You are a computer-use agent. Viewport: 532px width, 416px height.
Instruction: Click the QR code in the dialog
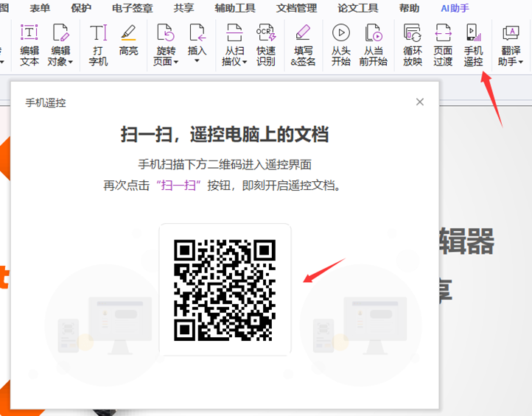(225, 289)
